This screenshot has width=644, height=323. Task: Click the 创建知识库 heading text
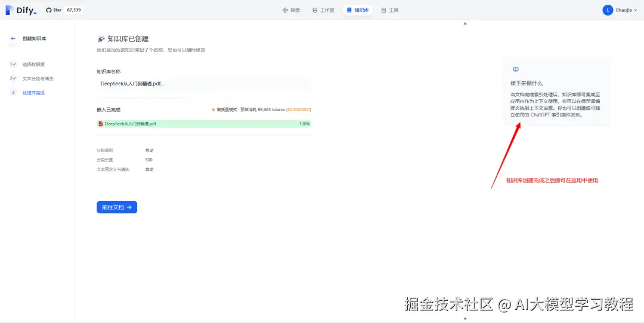[x=35, y=39]
